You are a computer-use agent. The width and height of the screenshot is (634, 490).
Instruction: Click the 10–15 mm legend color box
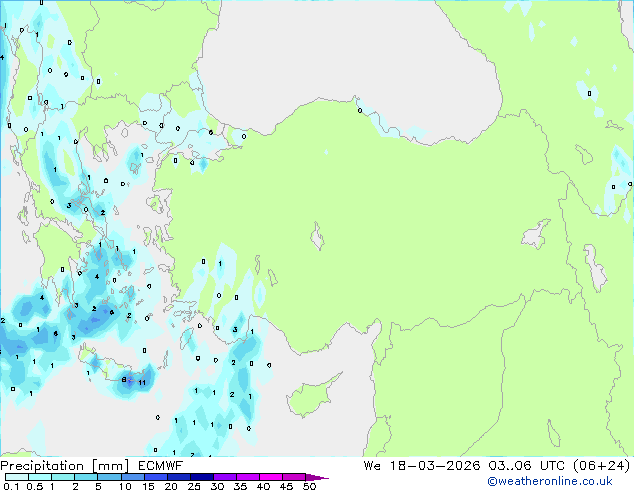(x=132, y=477)
